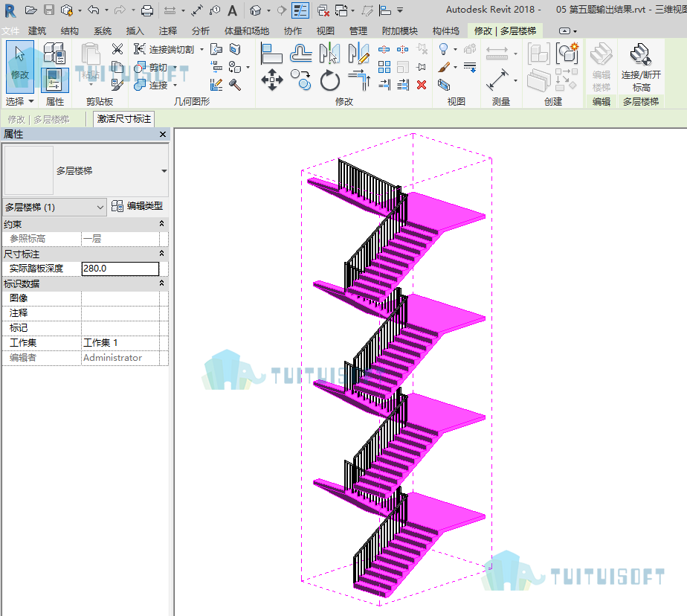
Task: Click the 工作集 1 value cell
Action: (x=120, y=343)
